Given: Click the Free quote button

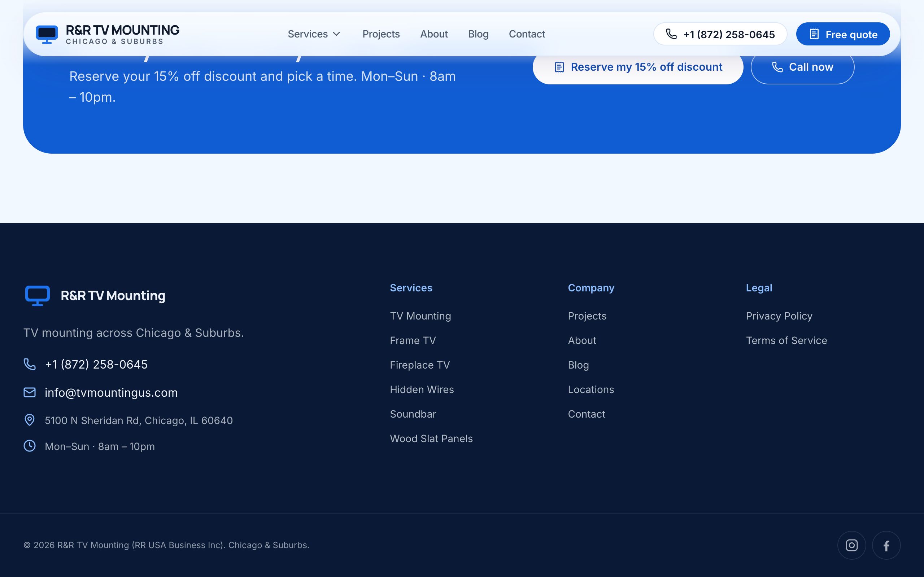Looking at the screenshot, I should point(843,34).
